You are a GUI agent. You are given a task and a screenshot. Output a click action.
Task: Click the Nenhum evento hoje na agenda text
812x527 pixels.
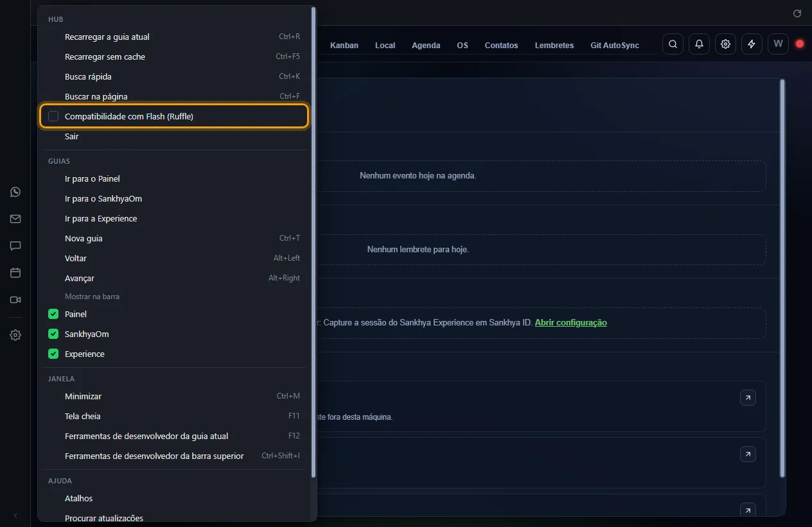[418, 175]
